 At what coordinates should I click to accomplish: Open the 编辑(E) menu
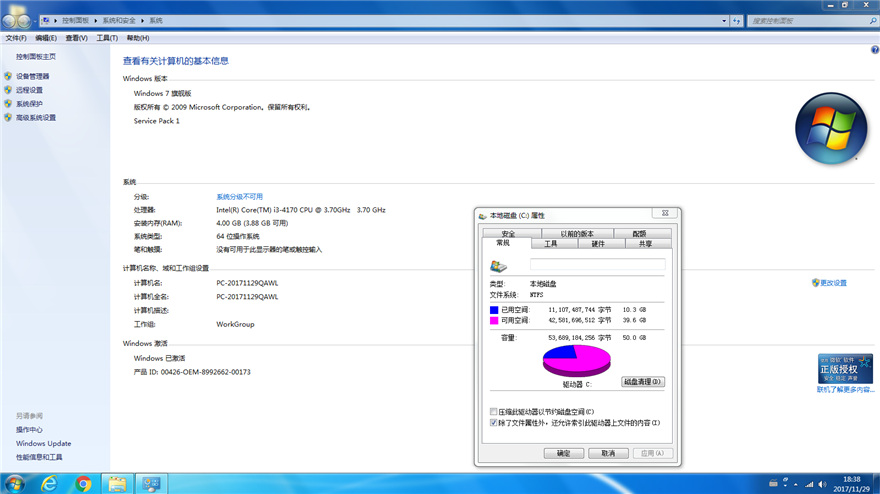pyautogui.click(x=46, y=38)
